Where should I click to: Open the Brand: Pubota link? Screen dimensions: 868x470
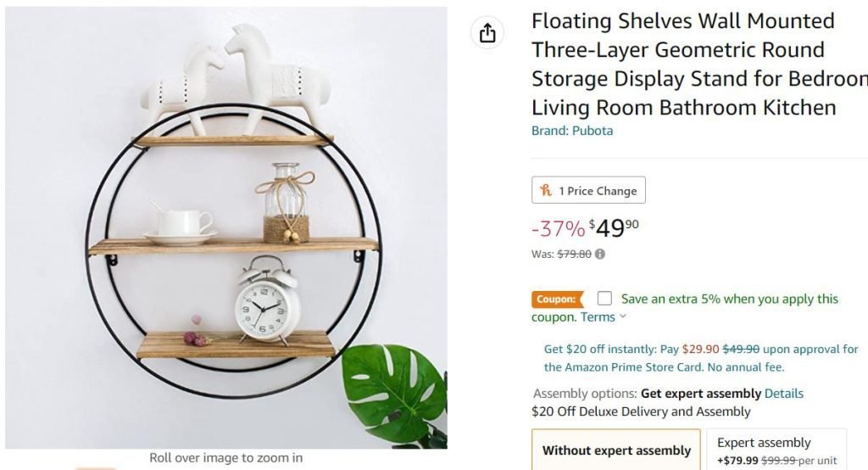point(572,131)
